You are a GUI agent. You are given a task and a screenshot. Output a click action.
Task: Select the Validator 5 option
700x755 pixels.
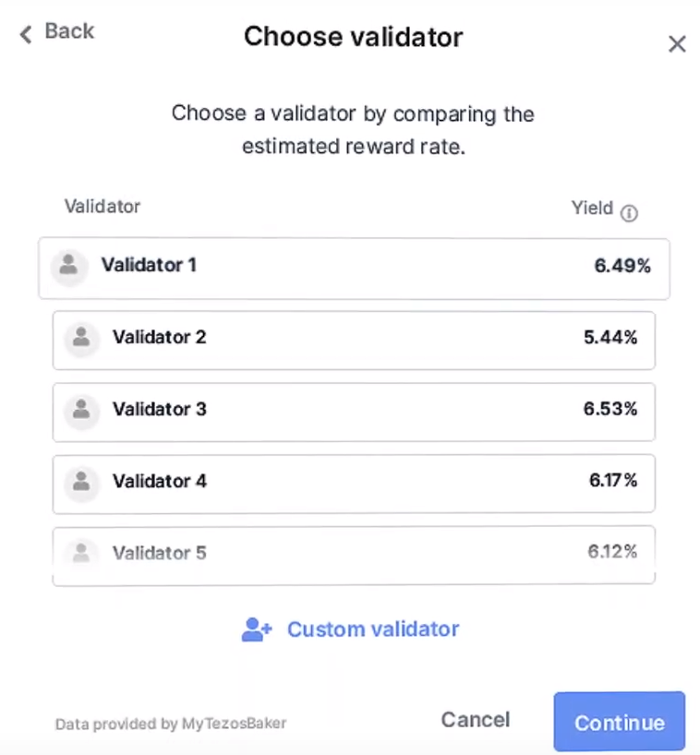pos(354,554)
